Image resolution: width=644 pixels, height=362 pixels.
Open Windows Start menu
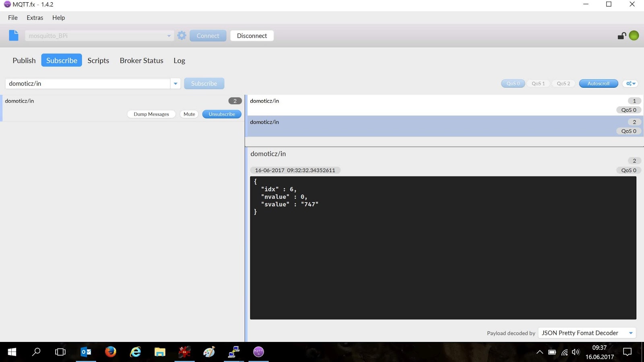(12, 352)
